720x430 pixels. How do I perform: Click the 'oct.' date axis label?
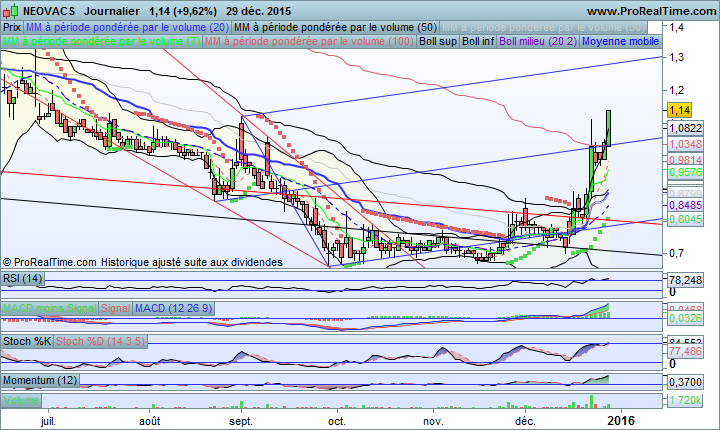(x=337, y=421)
